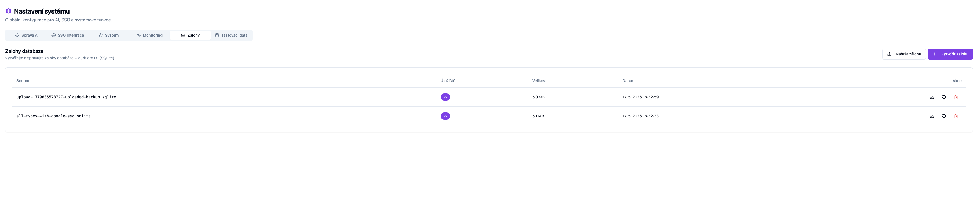Download the all-types-with-google-sso backup
Image resolution: width=980 pixels, height=199 pixels.
(932, 116)
